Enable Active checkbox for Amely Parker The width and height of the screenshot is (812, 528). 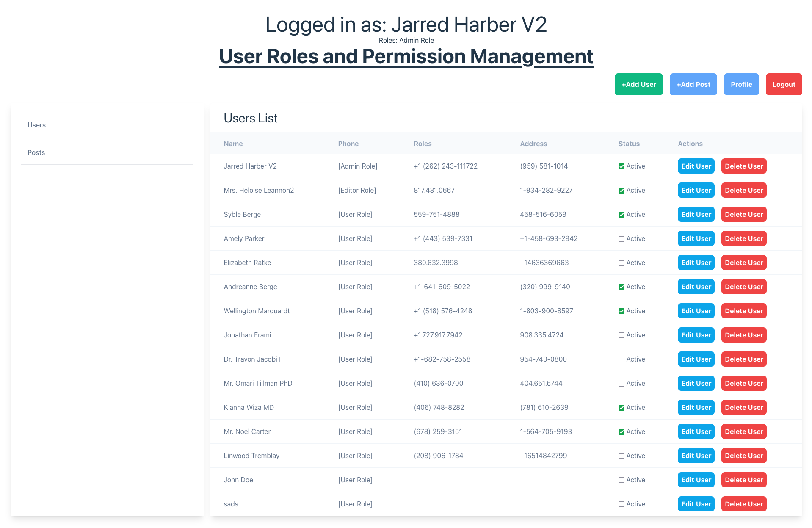point(621,239)
